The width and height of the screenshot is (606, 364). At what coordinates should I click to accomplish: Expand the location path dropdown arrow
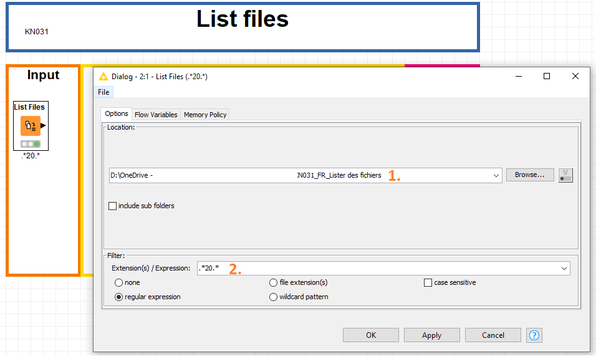(x=496, y=176)
